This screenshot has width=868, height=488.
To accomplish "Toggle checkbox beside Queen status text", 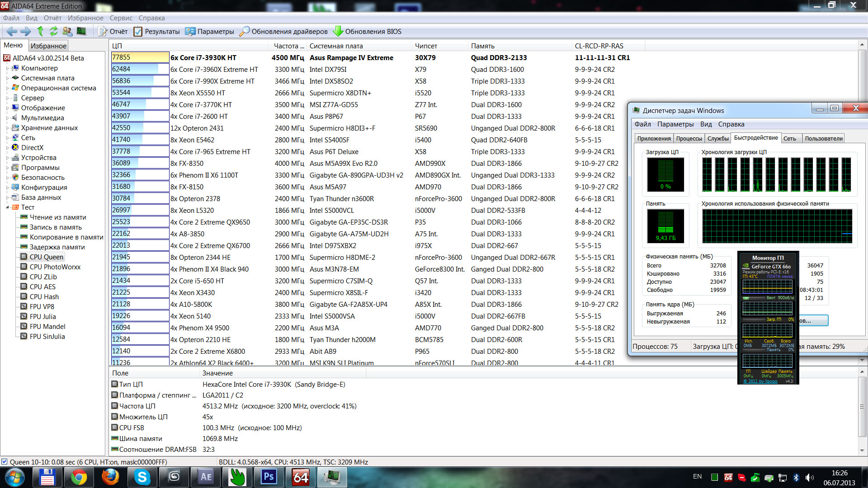I will click(5, 462).
